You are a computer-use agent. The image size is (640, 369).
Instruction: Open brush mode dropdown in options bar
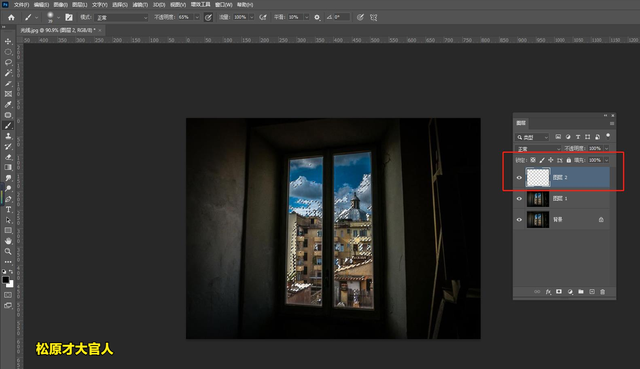tap(121, 18)
